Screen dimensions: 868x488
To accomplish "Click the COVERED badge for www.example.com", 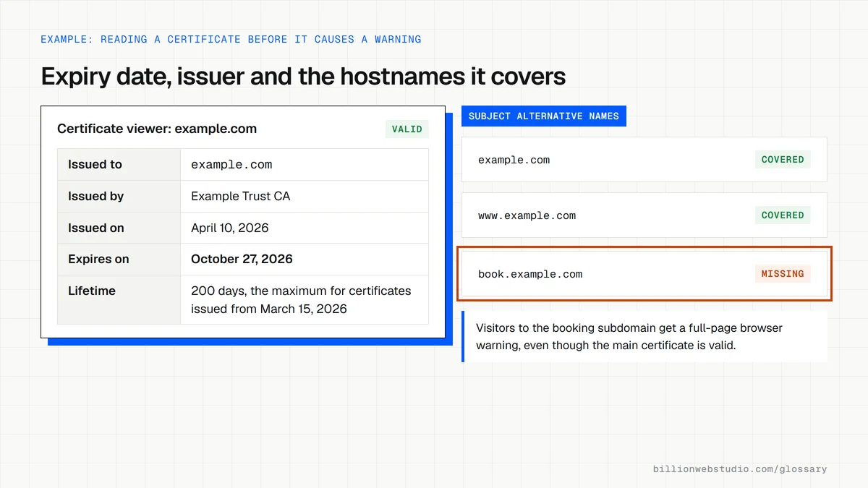I will (x=783, y=215).
